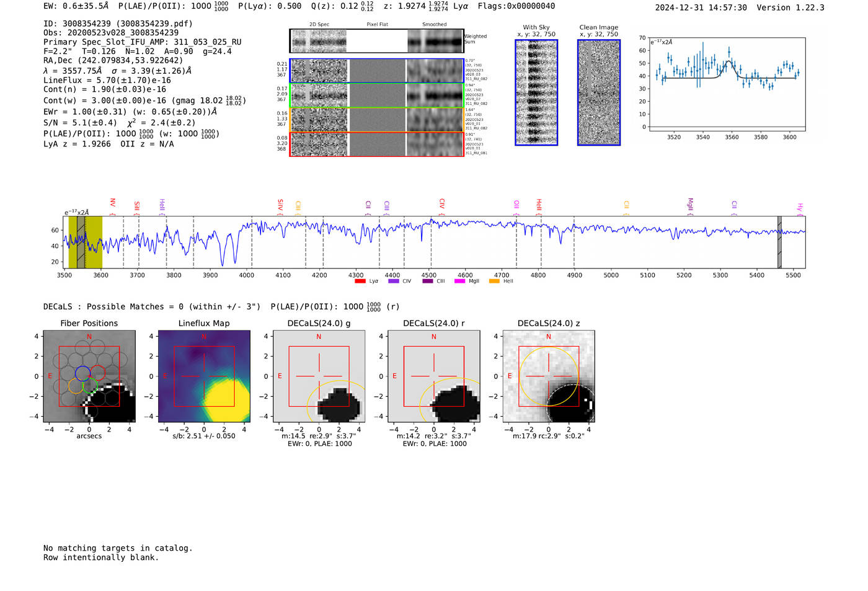Select the red CIV line marker
The width and height of the screenshot is (868, 591).
[441, 205]
